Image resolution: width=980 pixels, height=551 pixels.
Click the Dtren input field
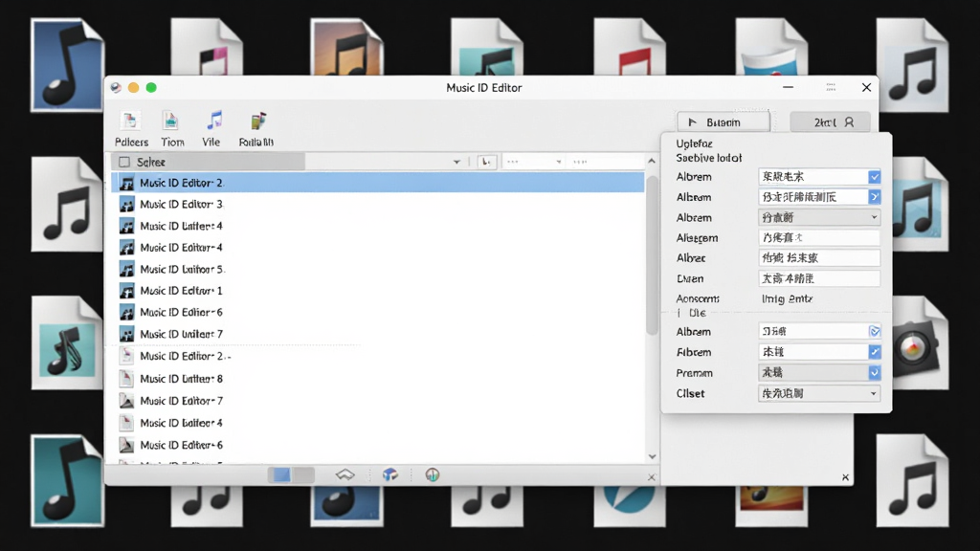(x=819, y=278)
